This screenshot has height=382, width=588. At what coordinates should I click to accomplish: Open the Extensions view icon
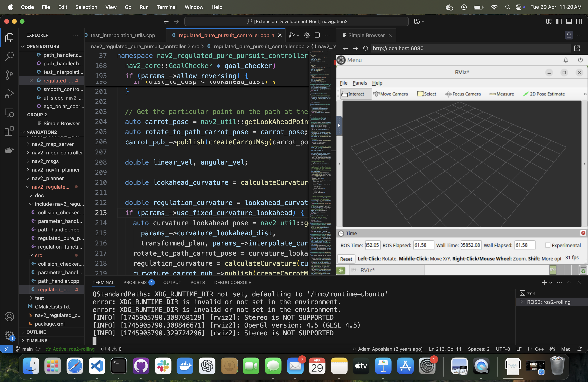[9, 131]
